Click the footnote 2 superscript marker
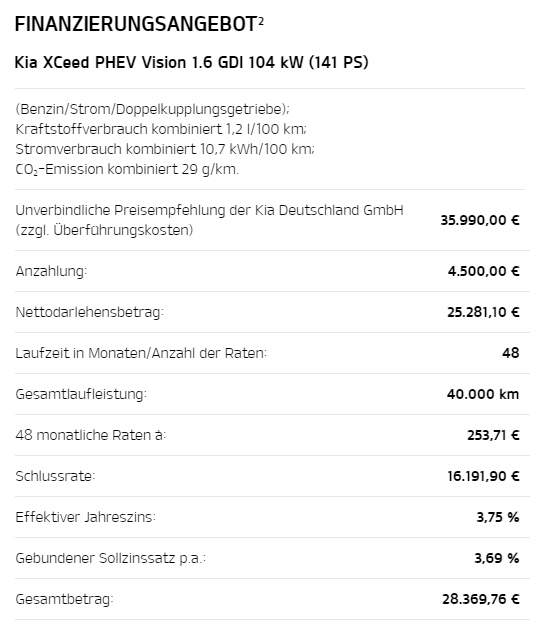The width and height of the screenshot is (554, 636). pos(261,20)
